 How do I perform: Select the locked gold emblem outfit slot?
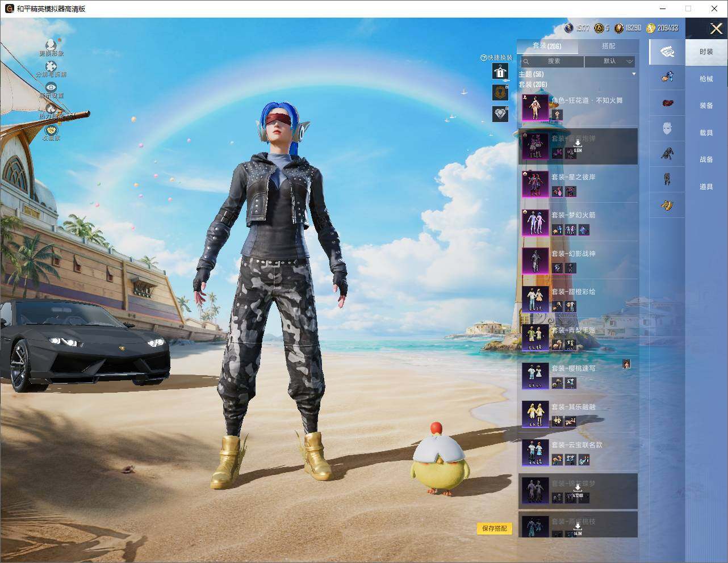[500, 93]
